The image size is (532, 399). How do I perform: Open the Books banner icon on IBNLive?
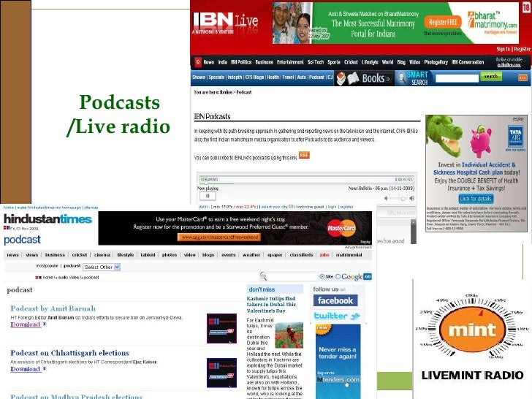(x=364, y=78)
